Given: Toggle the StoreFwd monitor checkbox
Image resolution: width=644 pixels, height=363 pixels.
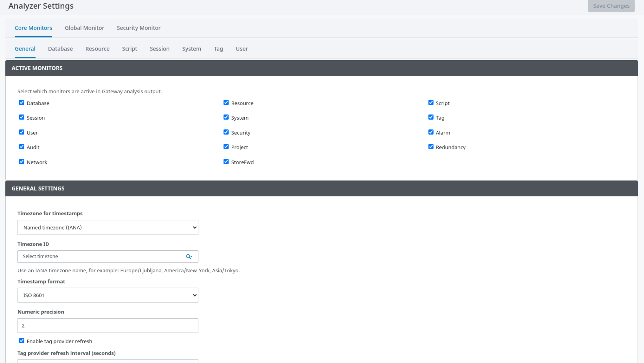Looking at the screenshot, I should (226, 162).
